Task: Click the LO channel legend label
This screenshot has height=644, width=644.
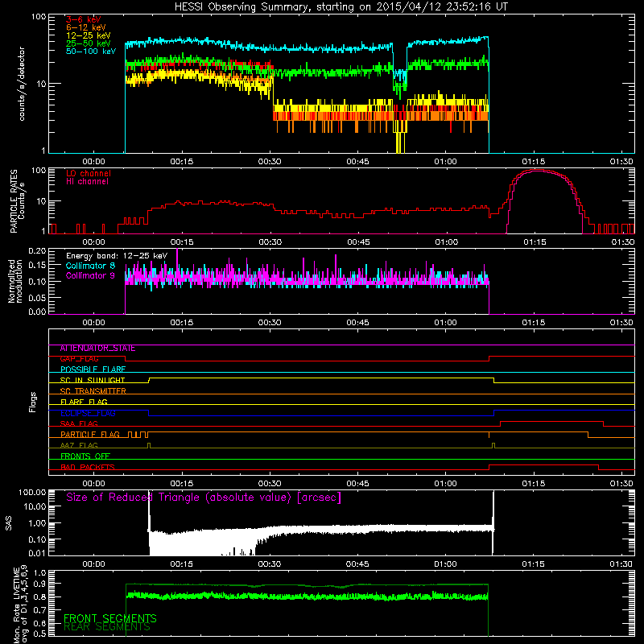Action: (89, 173)
